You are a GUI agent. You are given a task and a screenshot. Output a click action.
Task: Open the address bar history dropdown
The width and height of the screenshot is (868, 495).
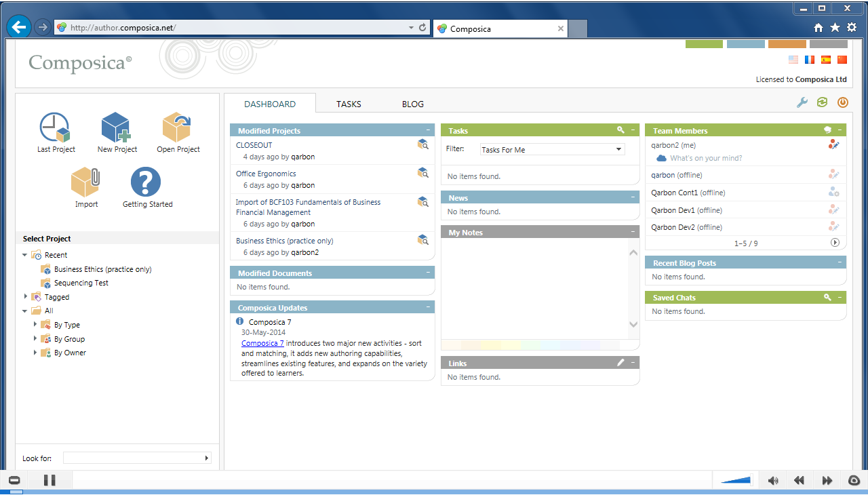point(411,28)
